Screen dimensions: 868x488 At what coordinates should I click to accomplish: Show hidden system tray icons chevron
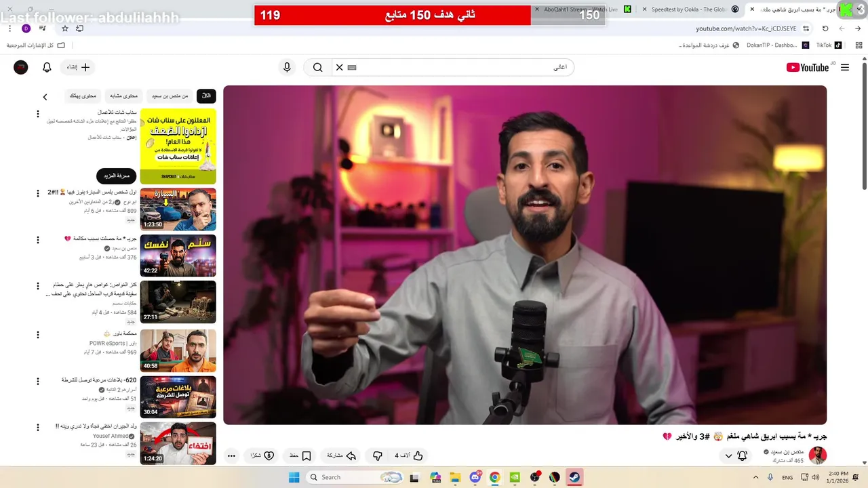pyautogui.click(x=755, y=477)
